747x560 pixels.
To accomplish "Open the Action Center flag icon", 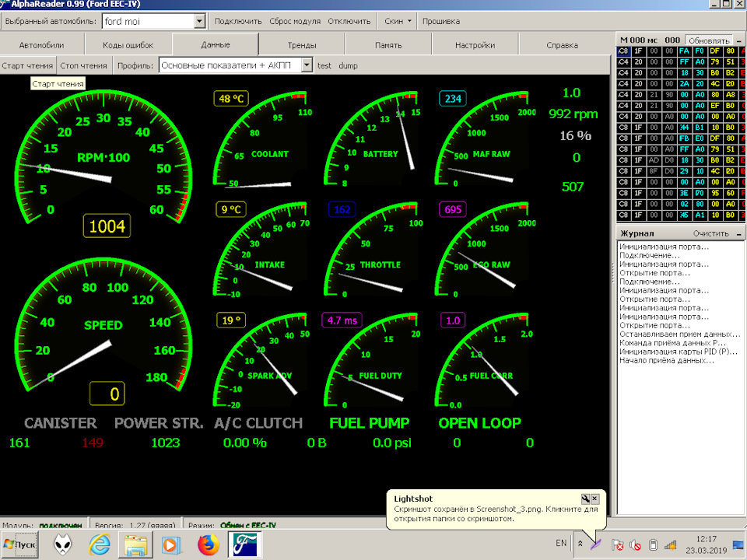I will click(617, 544).
